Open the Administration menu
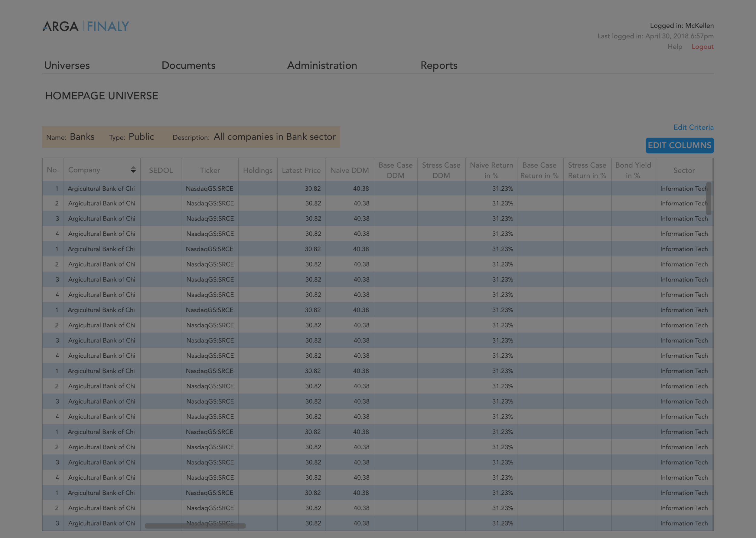 322,65
